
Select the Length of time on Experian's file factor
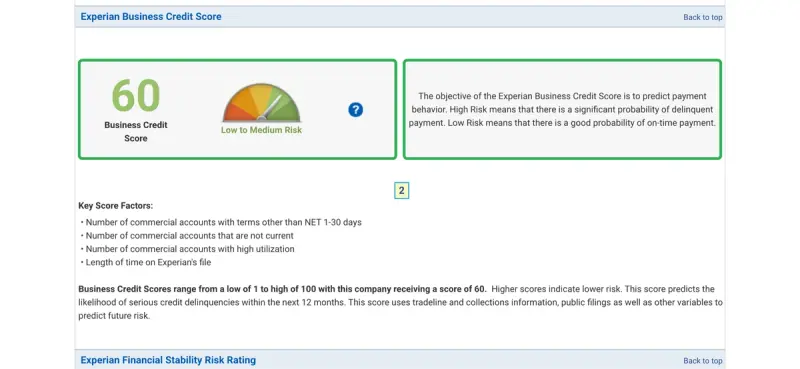point(148,262)
